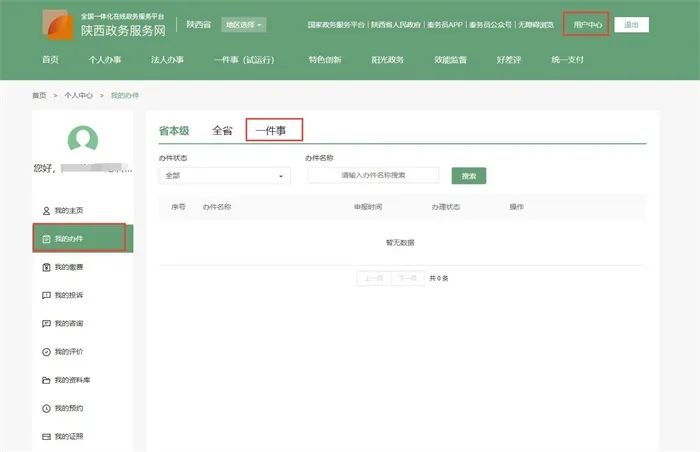700x452 pixels.
Task: Click the 退出 logout button
Action: 631,24
